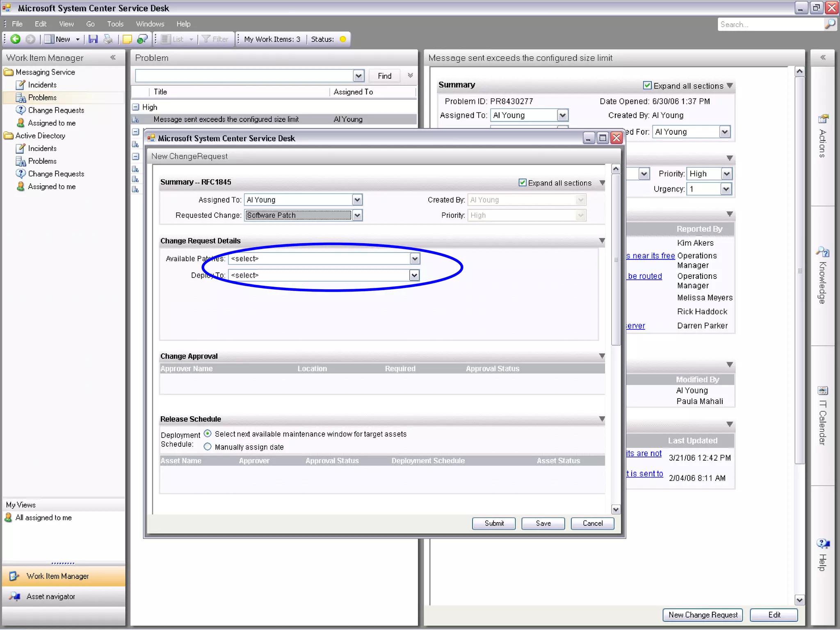Open the Windows menu
Viewport: 840px width, 630px height.
point(150,24)
